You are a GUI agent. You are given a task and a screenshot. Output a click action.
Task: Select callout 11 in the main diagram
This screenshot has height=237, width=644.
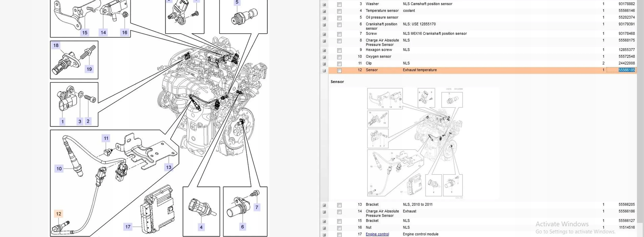[x=106, y=138]
